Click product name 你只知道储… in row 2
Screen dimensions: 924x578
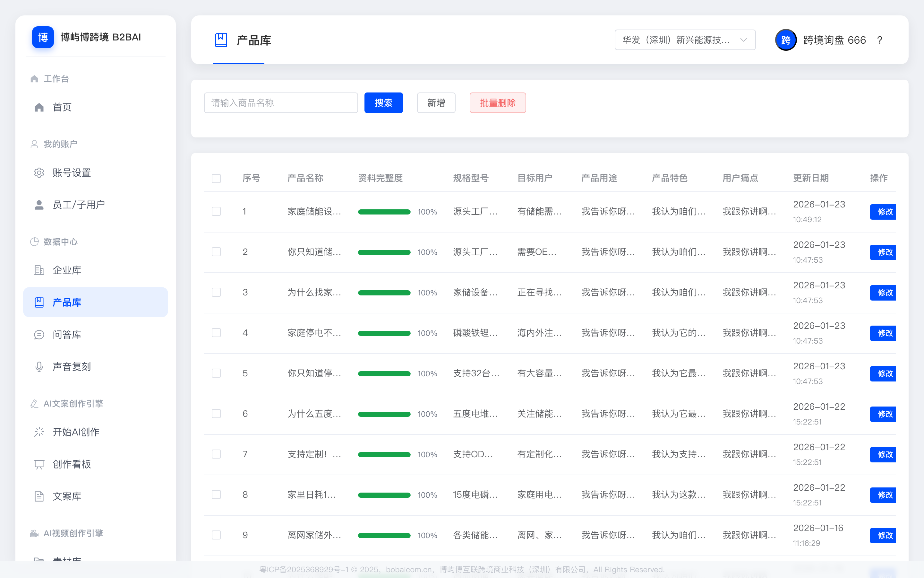314,252
